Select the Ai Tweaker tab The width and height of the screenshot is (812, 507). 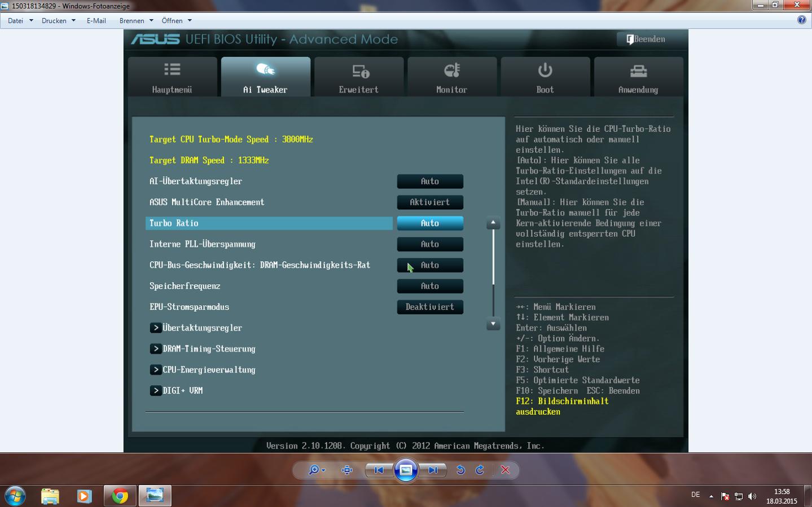265,77
